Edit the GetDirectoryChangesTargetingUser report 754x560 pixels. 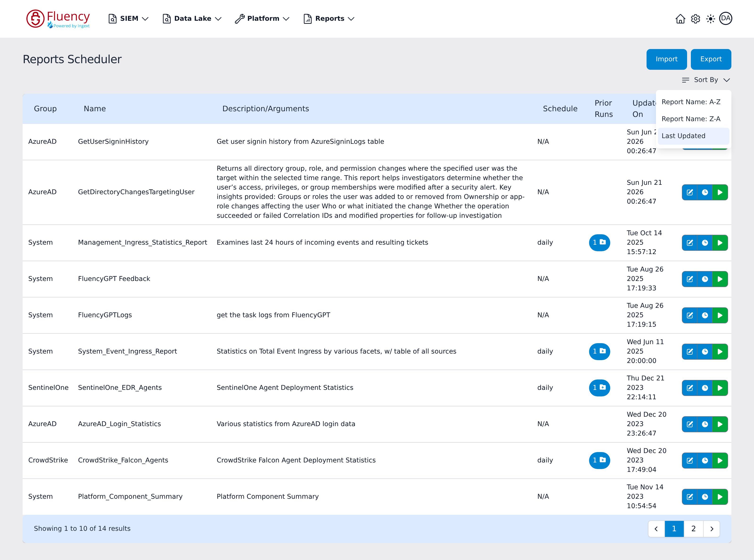coord(690,192)
